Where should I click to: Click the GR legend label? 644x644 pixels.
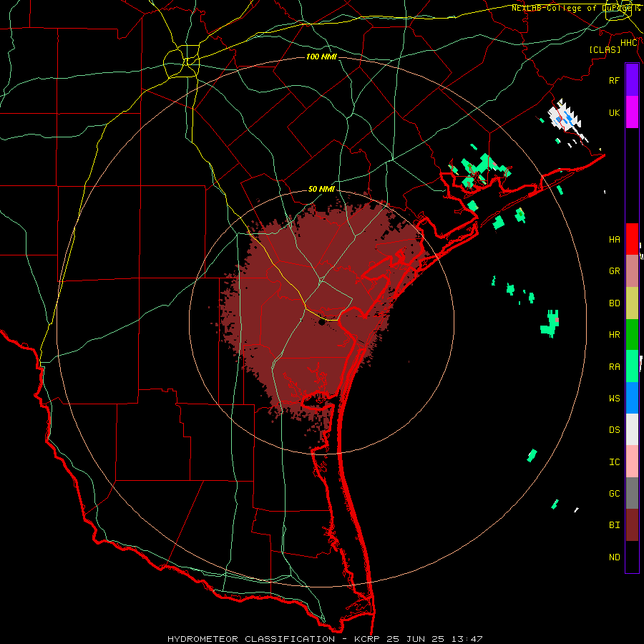(614, 271)
